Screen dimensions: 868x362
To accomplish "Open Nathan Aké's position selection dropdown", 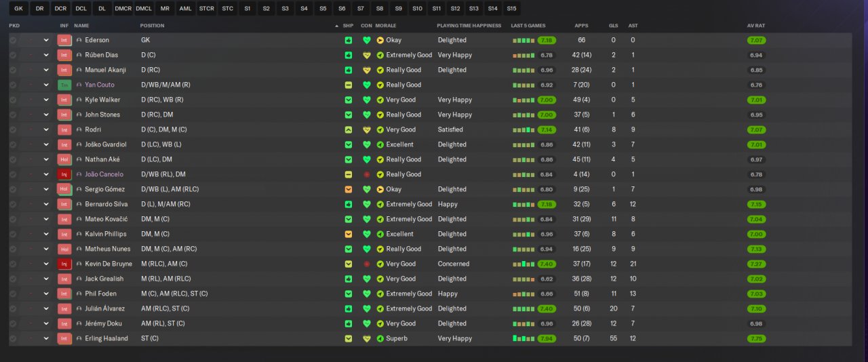I will [46, 159].
